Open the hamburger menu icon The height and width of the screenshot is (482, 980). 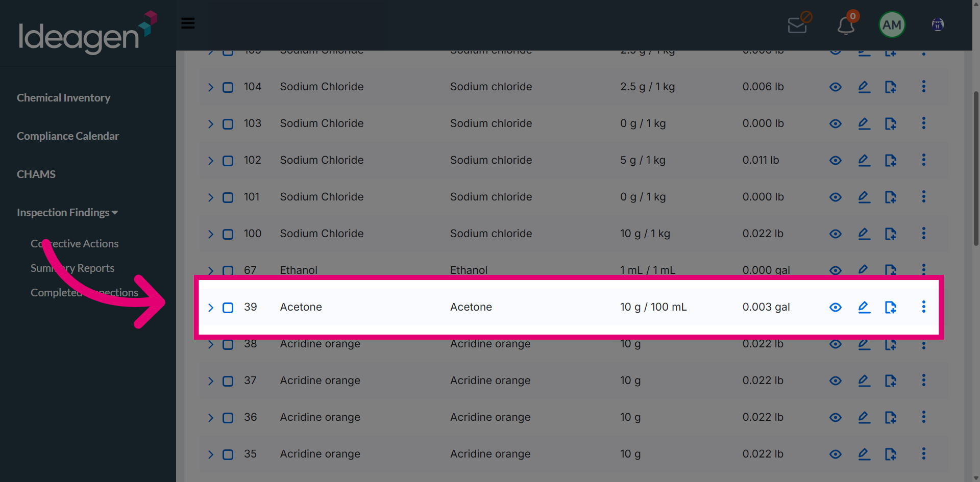[x=188, y=23]
